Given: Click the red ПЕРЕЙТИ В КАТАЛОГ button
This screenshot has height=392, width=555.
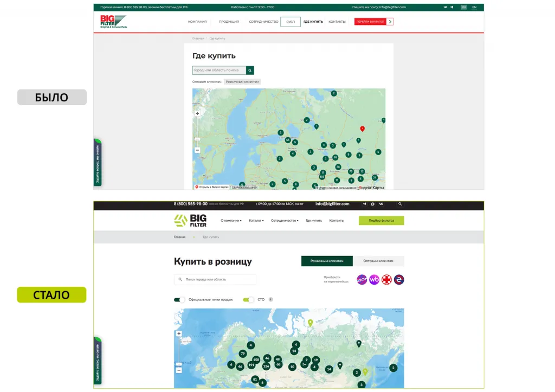Looking at the screenshot, I should [374, 22].
